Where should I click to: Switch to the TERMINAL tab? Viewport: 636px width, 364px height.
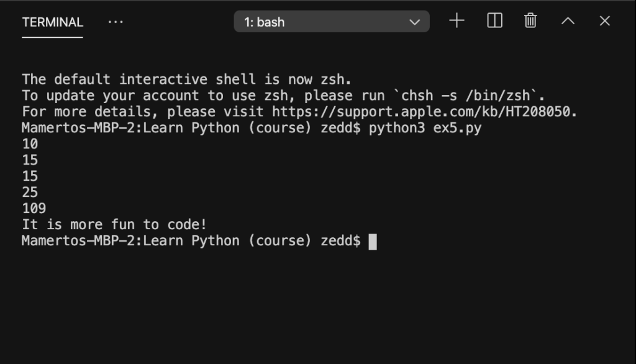pyautogui.click(x=53, y=22)
